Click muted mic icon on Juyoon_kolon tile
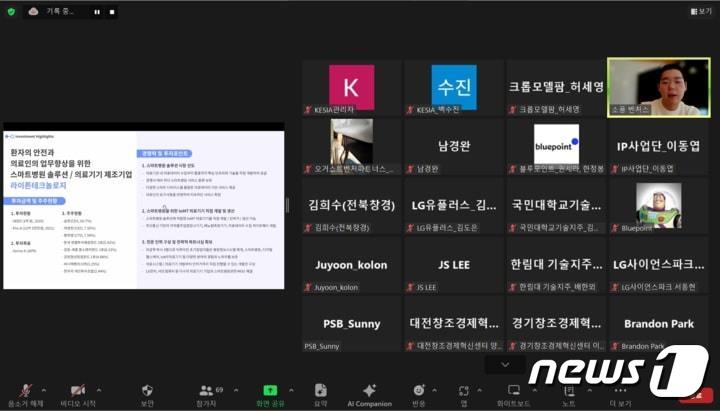The width and height of the screenshot is (720, 411). click(308, 287)
